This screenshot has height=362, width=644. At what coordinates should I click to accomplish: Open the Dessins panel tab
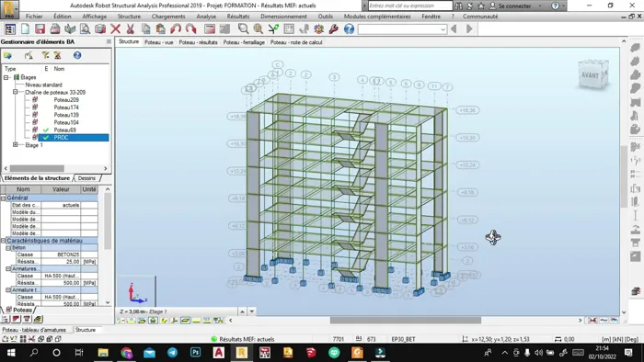(86, 178)
